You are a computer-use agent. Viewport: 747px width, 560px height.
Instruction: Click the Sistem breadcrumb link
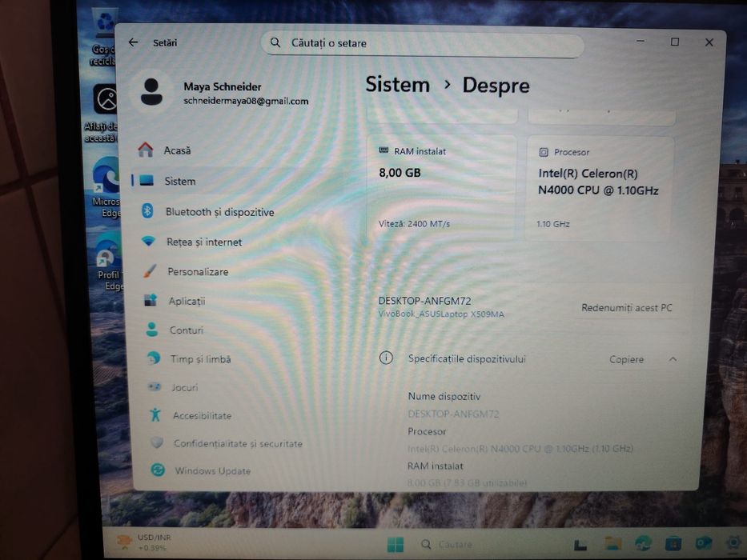(397, 85)
